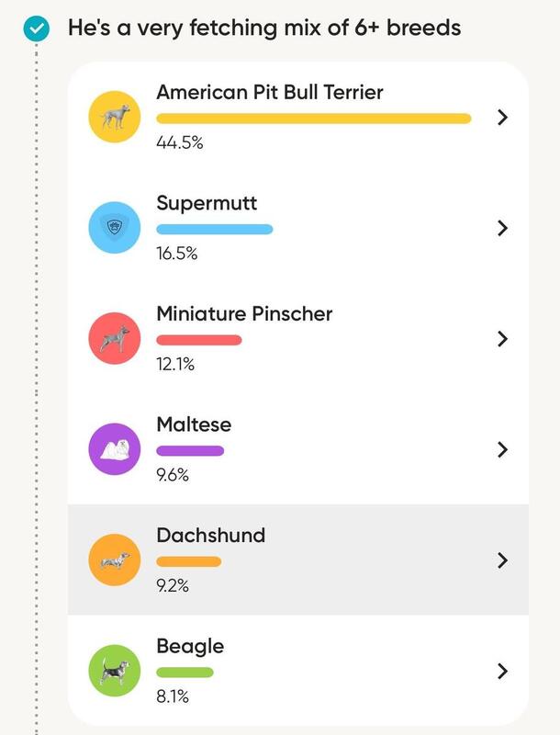The width and height of the screenshot is (560, 735).
Task: Click the orange Dachshund breed icon
Action: click(115, 560)
